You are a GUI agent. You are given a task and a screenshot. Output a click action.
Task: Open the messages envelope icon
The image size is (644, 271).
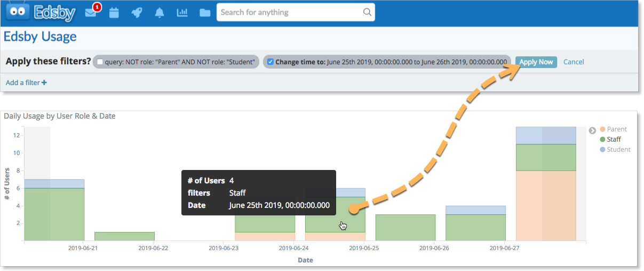pos(91,13)
